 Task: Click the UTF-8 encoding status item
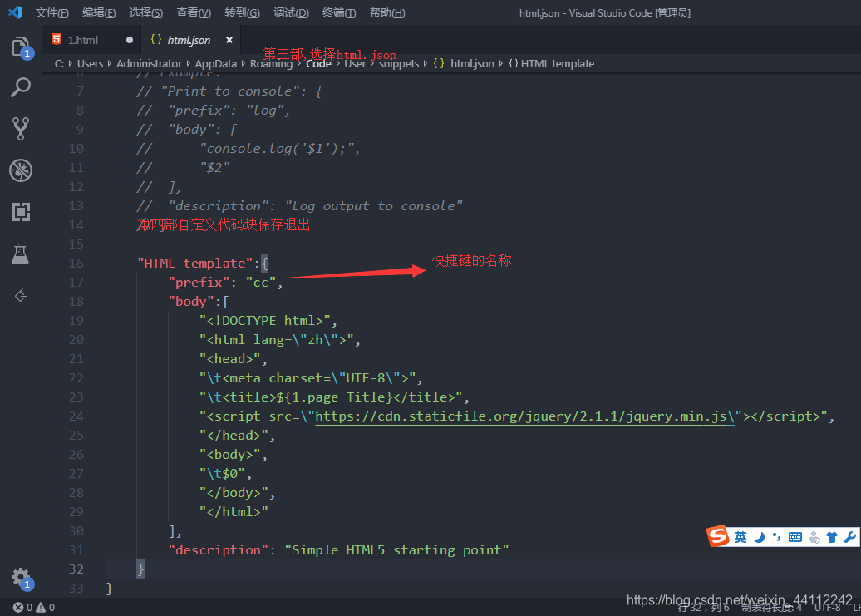[x=827, y=607]
